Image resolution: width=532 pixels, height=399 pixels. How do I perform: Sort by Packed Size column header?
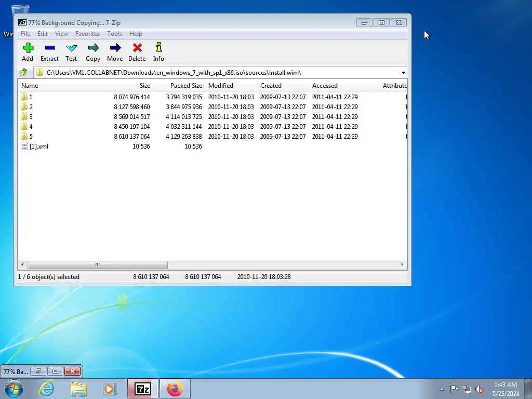(179, 86)
